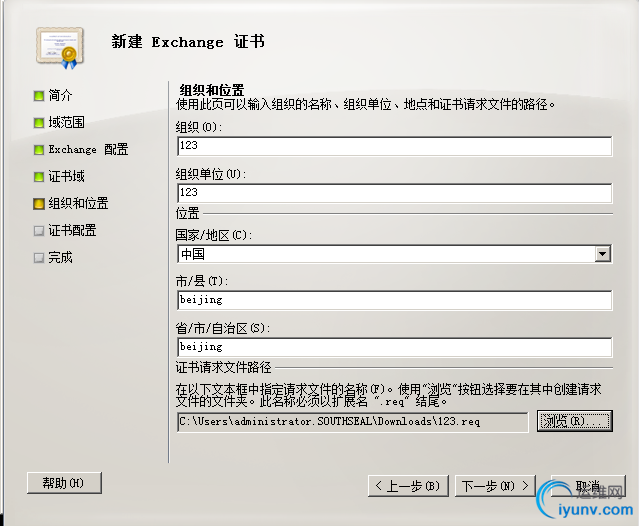Open the 国家/地区 country dropdown arrow

pos(603,254)
